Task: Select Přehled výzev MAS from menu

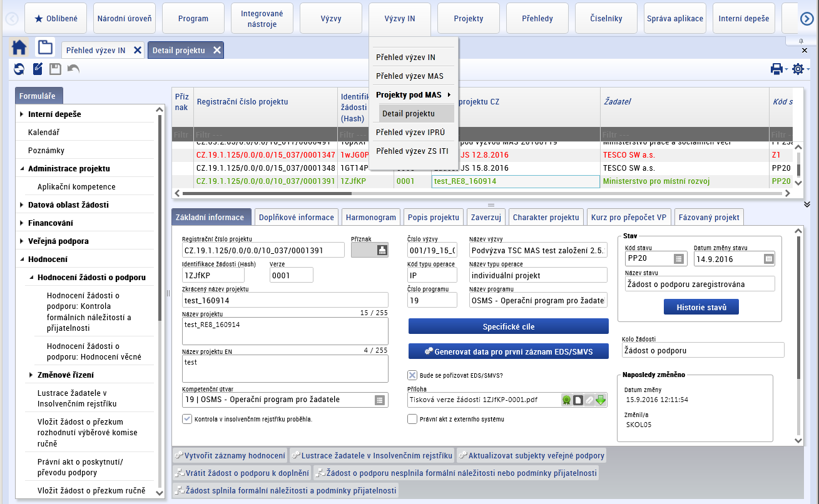Action: coord(414,76)
